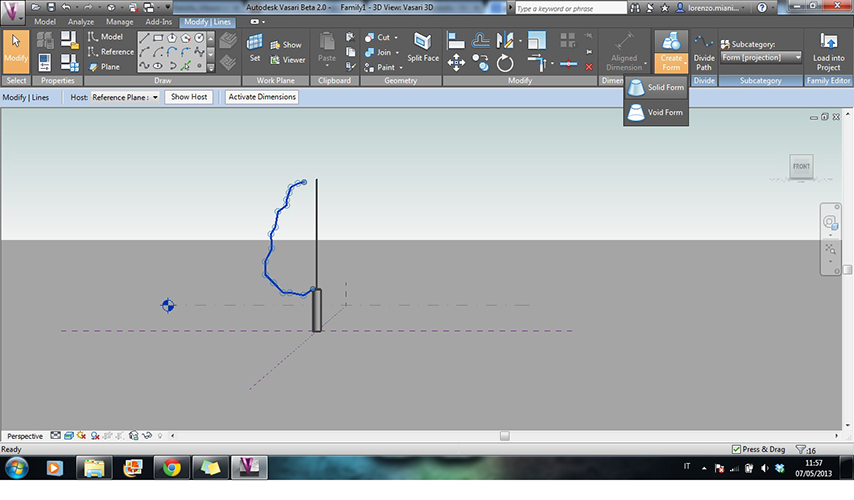This screenshot has width=854, height=500.
Task: Click the signed-in lorenzo.miani account
Action: [x=708, y=8]
